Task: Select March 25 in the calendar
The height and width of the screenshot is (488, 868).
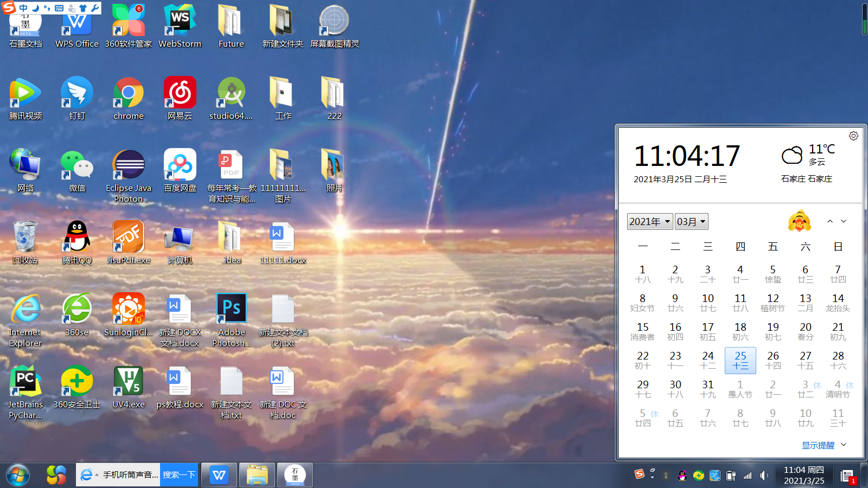Action: click(740, 360)
